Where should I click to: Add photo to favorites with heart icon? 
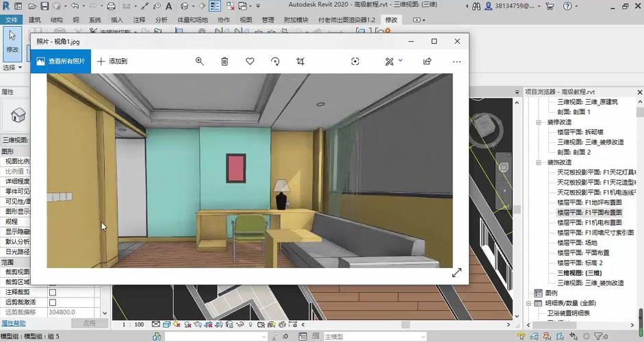250,62
